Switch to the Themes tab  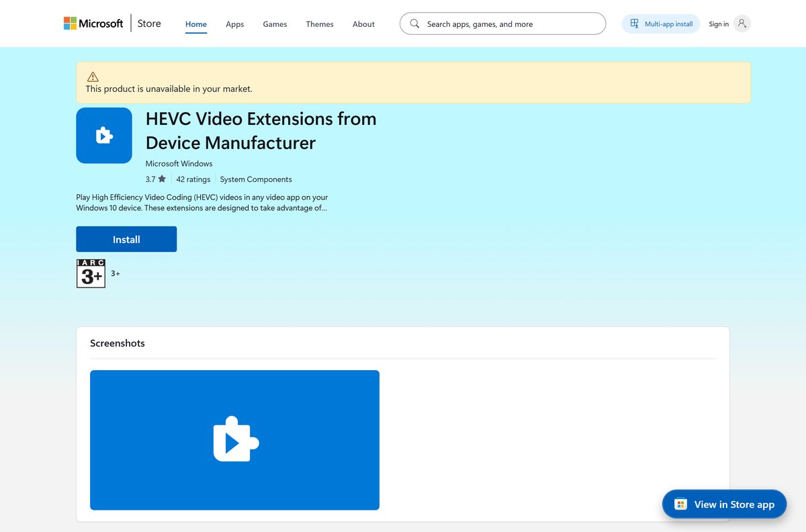[320, 24]
